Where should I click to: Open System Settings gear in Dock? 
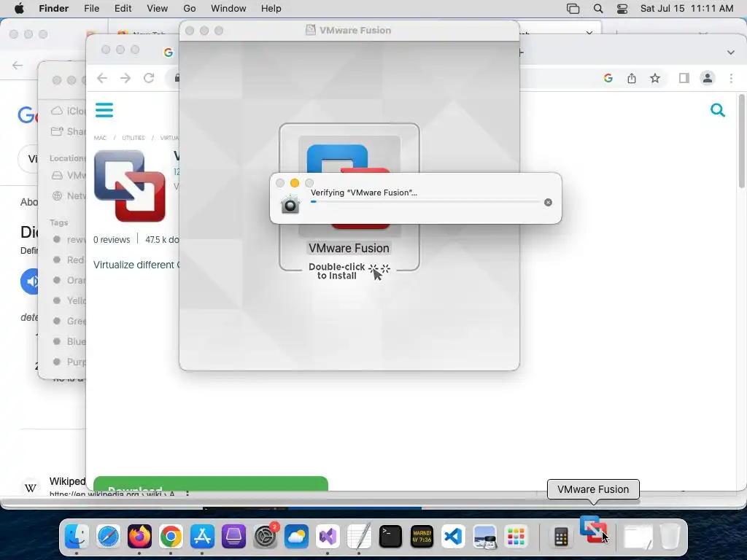click(x=265, y=537)
